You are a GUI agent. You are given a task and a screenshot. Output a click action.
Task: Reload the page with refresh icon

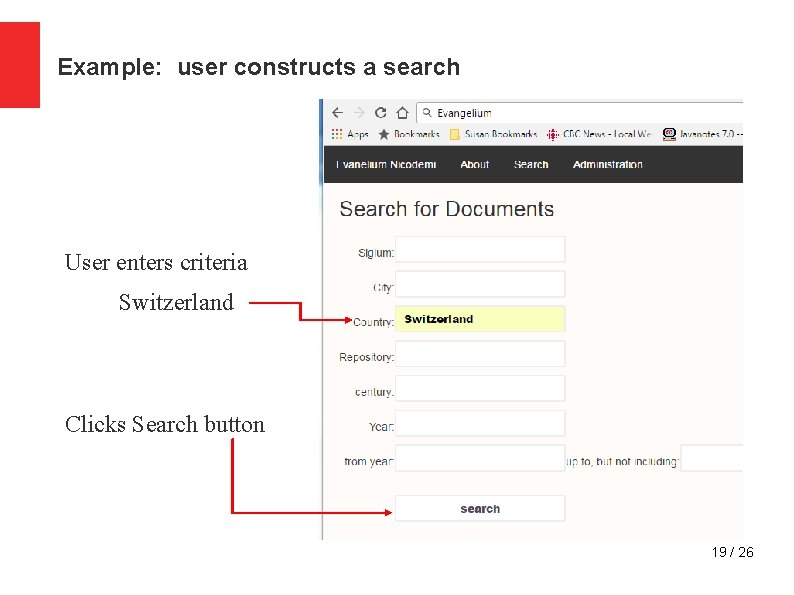[381, 112]
